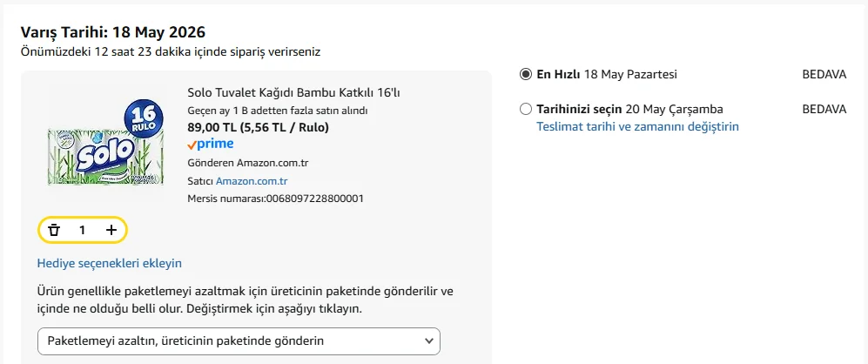Increase quantity with the plus icon
This screenshot has height=364, width=868.
click(111, 230)
